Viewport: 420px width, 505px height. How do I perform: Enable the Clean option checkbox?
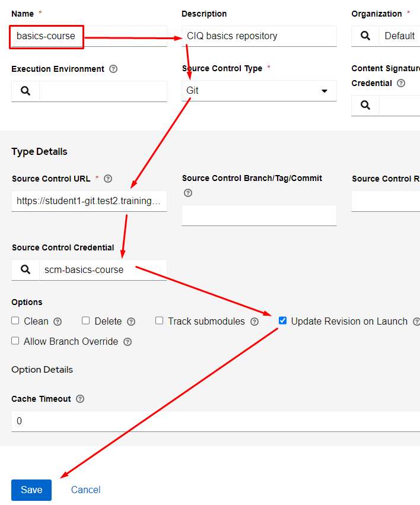tap(15, 320)
